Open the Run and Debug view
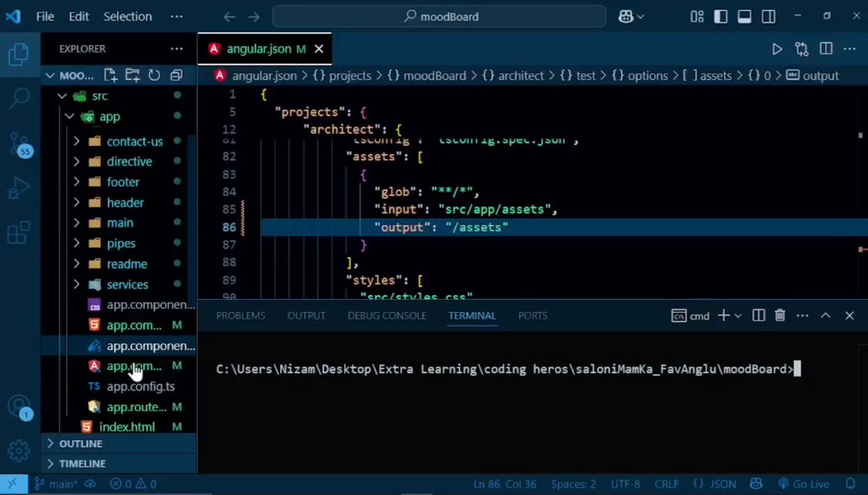The width and height of the screenshot is (868, 495). pos(19,188)
